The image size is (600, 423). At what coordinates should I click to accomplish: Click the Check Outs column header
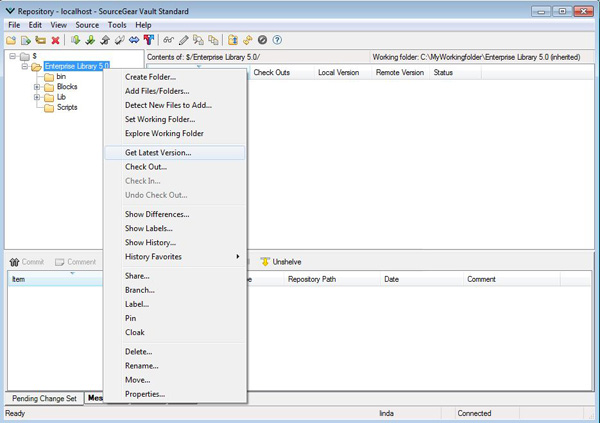click(272, 73)
